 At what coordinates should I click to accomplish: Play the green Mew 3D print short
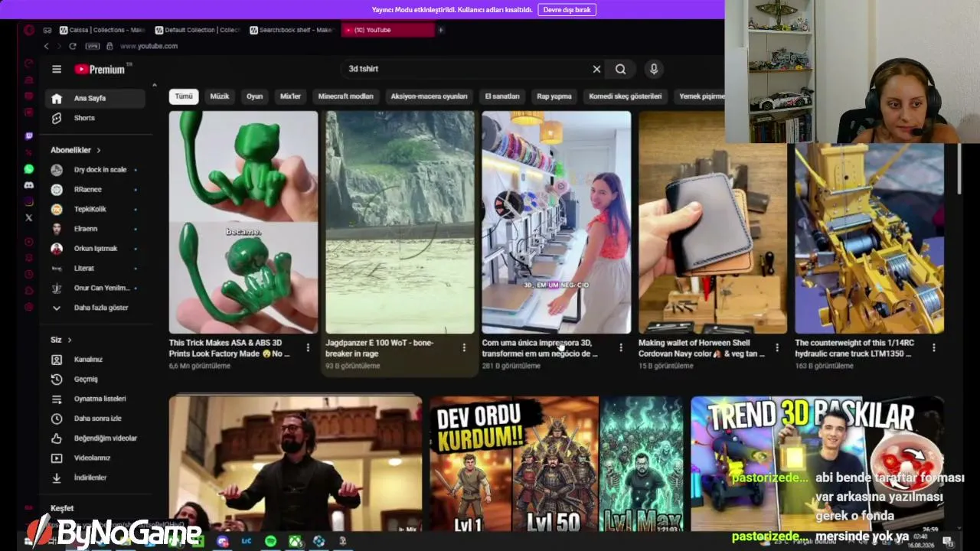(x=243, y=222)
